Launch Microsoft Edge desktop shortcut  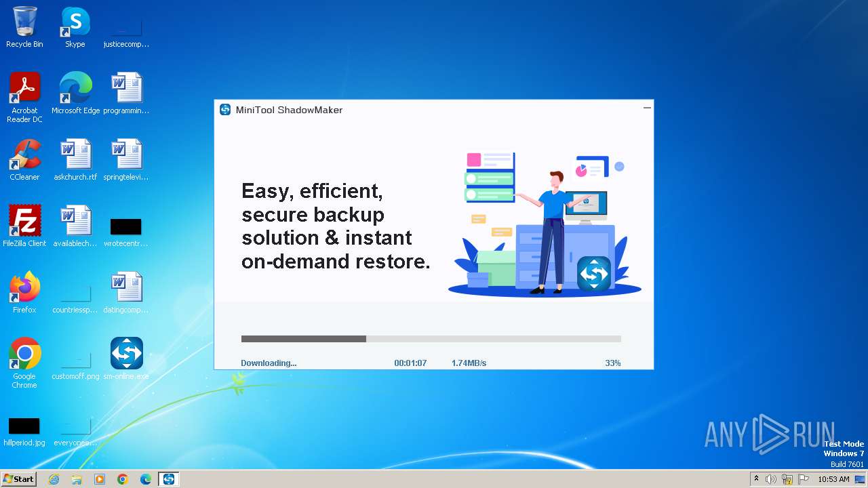pos(75,94)
